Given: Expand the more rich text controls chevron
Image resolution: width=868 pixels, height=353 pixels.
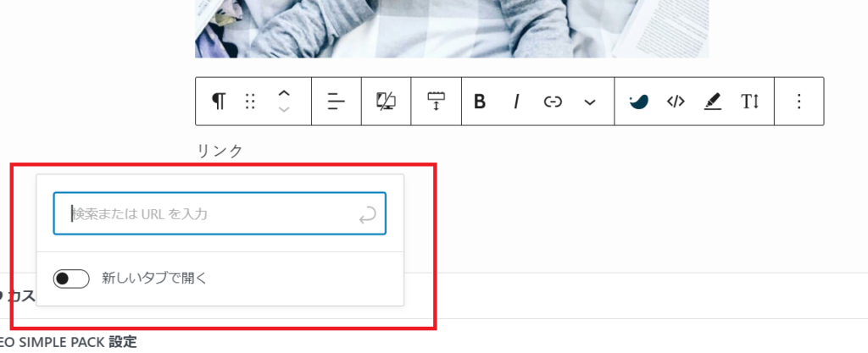Looking at the screenshot, I should click(590, 102).
